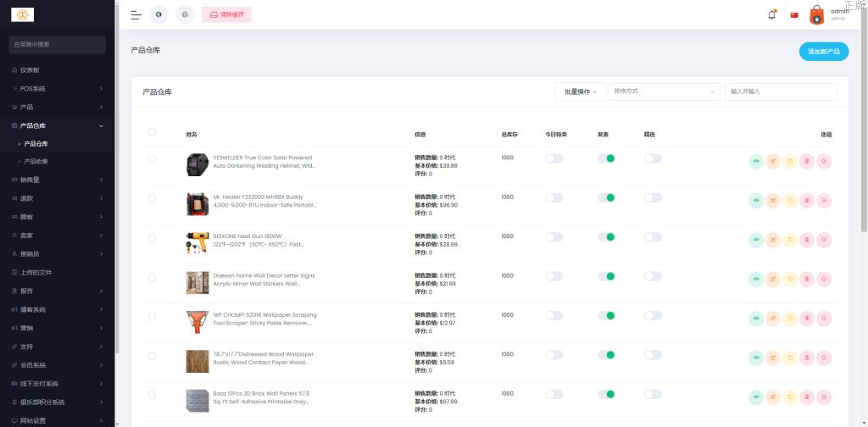Expand the POS系统 sidebar menu
The image size is (868, 427).
58,88
